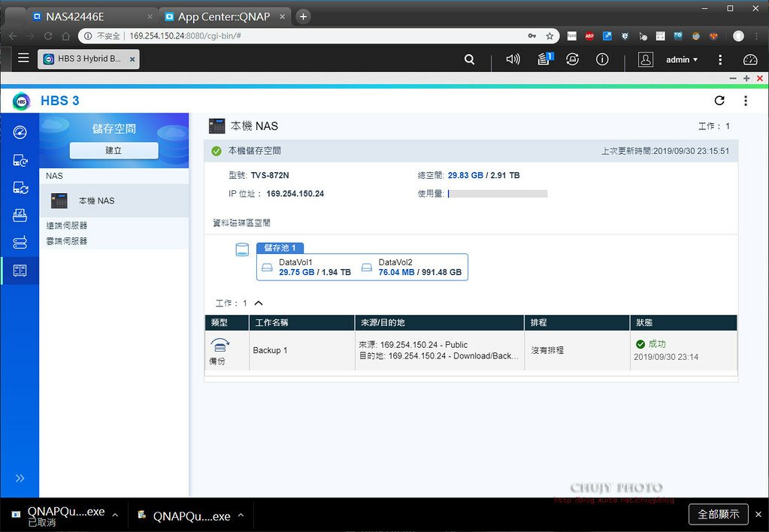Open the QTS dashboard gauge icon
Viewport: 769px width, 532px height.
[x=750, y=59]
